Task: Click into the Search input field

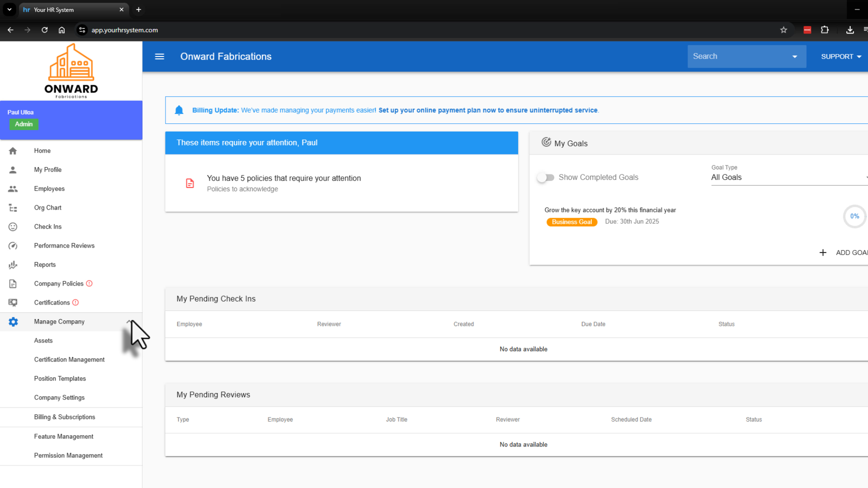Action: pos(737,56)
